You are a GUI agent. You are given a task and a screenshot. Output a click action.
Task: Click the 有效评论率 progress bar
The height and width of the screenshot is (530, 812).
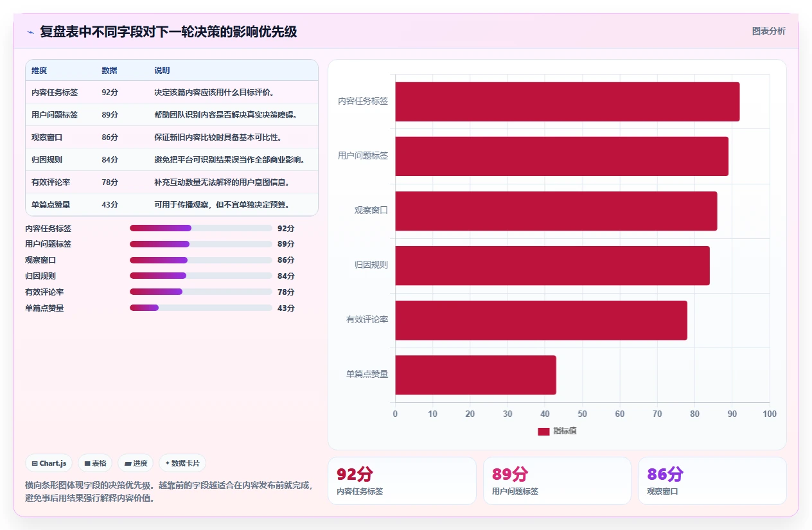[x=201, y=292]
